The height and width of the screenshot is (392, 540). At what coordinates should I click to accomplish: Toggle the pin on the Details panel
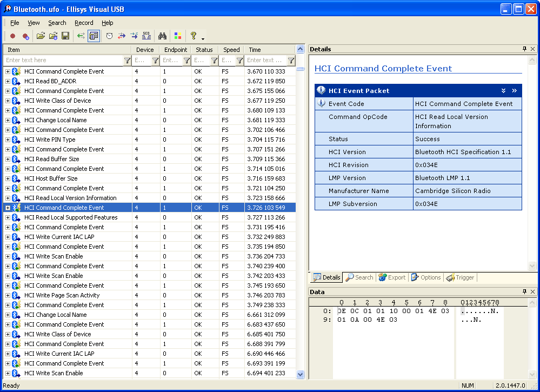click(524, 49)
